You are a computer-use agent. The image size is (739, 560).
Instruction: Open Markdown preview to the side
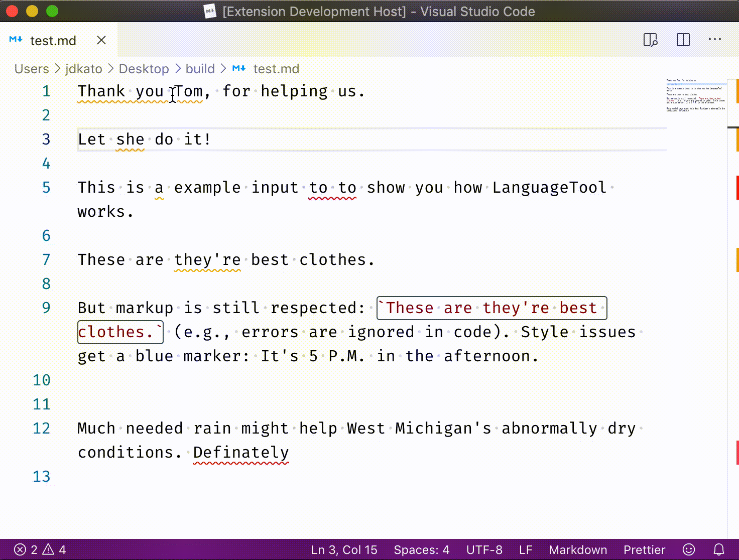pyautogui.click(x=650, y=40)
